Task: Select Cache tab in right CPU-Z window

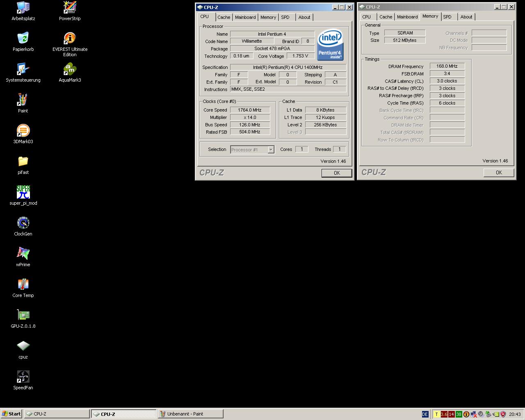Action: pyautogui.click(x=386, y=17)
